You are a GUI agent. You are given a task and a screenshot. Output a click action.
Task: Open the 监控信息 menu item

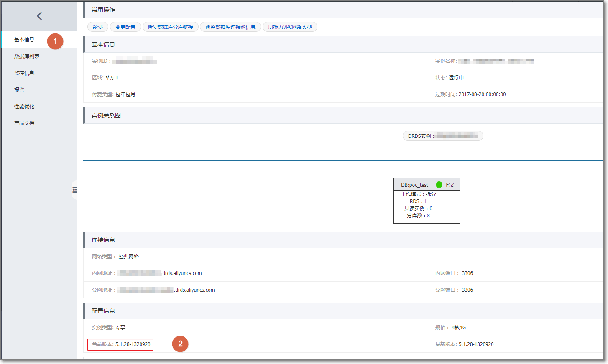(24, 73)
